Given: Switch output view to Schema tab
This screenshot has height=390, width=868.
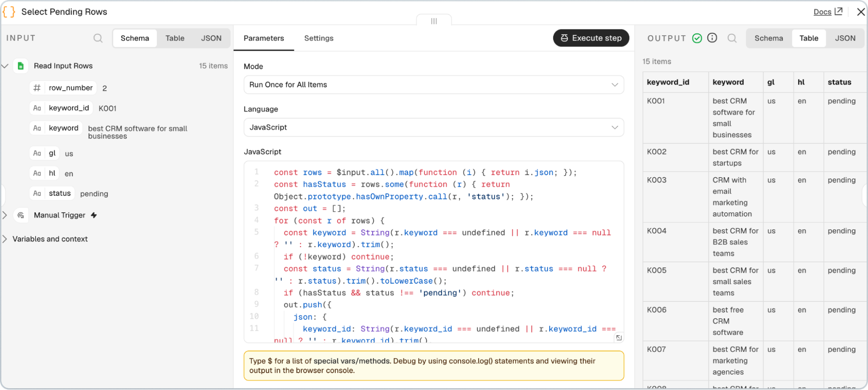Looking at the screenshot, I should tap(769, 38).
